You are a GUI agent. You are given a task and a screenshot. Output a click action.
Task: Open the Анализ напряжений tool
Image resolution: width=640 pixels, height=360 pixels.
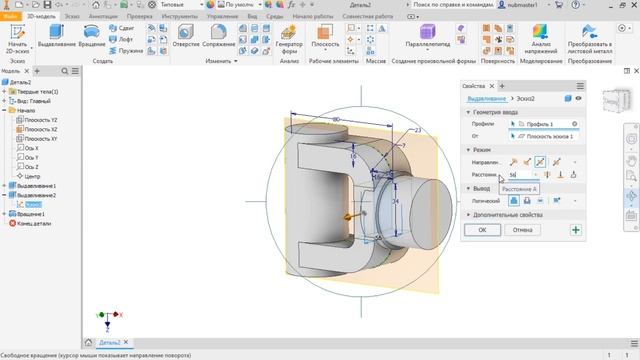540,39
